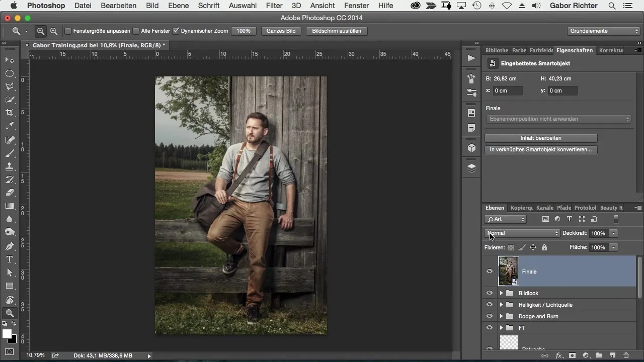Open the Filter menu
This screenshot has height=362, width=644.
(274, 6)
